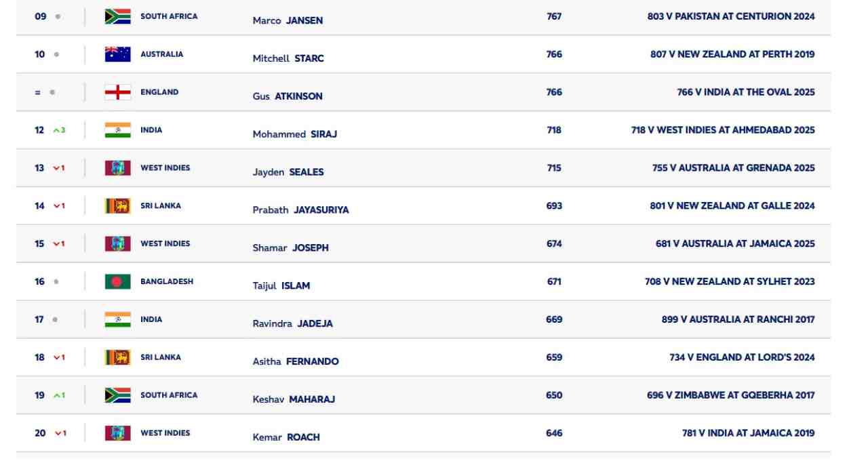
Task: Click Shamar Joseph's name in the rankings
Action: (x=290, y=247)
